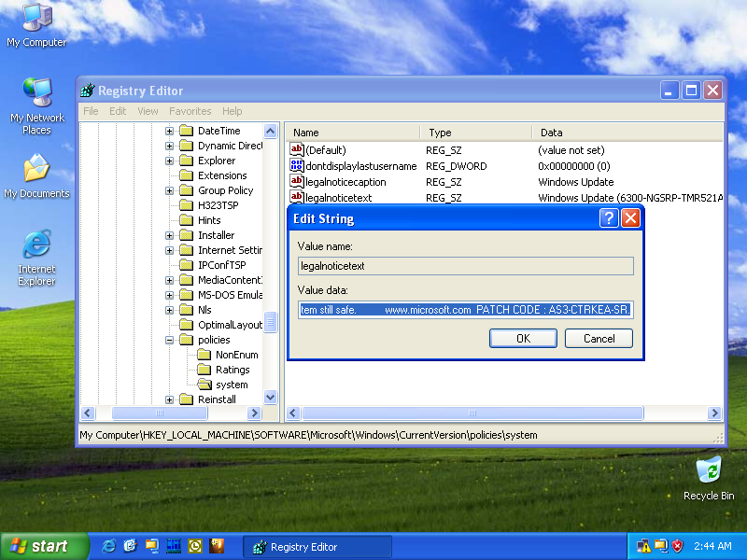Click the Value name field showing legalnoticetext
The width and height of the screenshot is (747, 560).
465,266
